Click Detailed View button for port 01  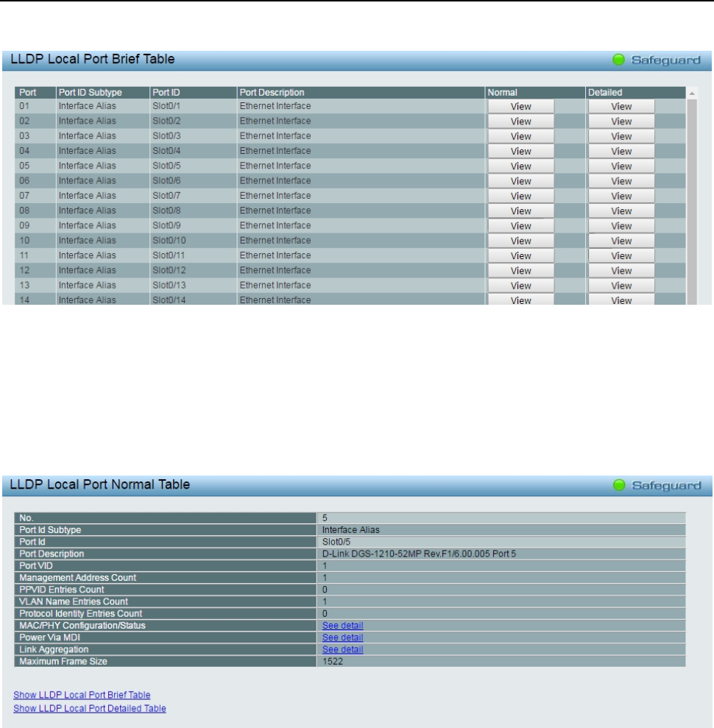pos(621,106)
